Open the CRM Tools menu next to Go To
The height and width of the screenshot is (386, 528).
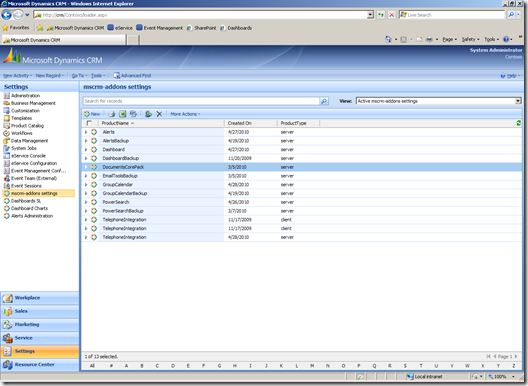coord(98,75)
